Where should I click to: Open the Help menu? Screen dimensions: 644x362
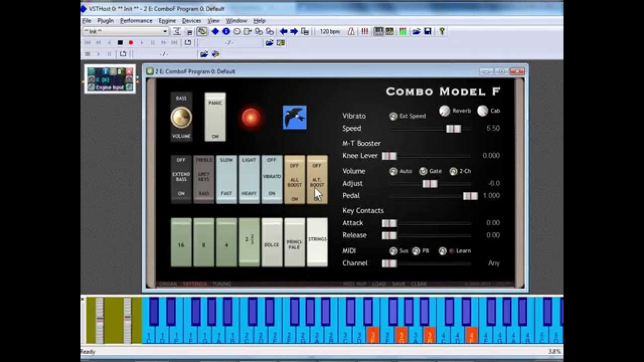(259, 21)
